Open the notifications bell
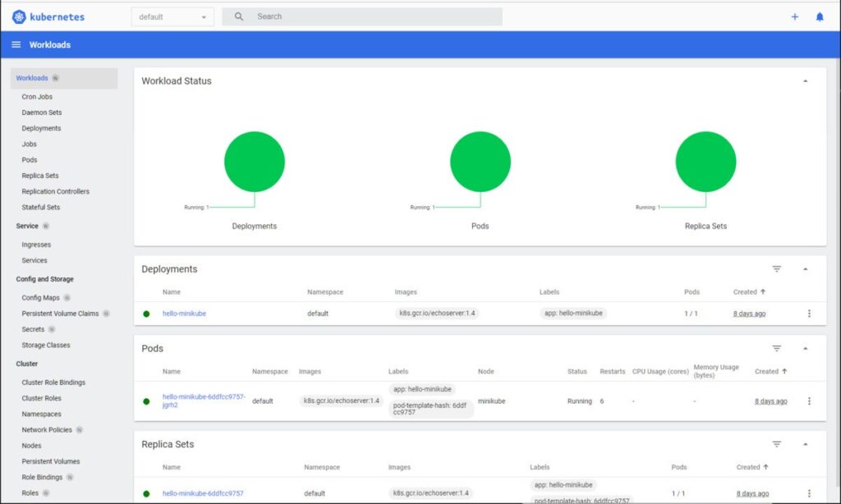 click(820, 16)
